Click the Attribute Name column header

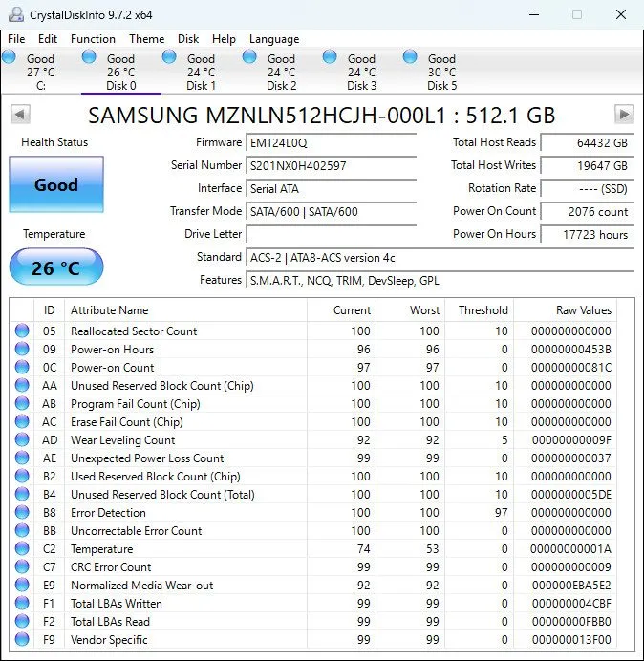(x=185, y=310)
